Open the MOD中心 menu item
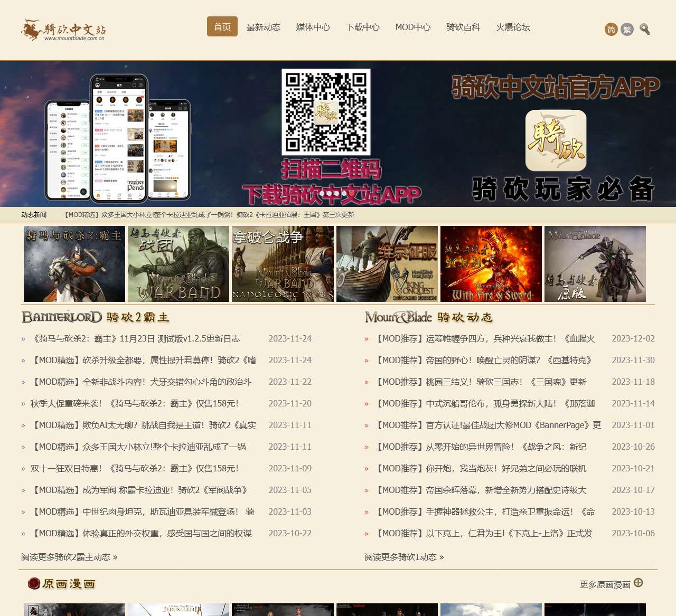Screen dimensions: 676x616 point(413,27)
